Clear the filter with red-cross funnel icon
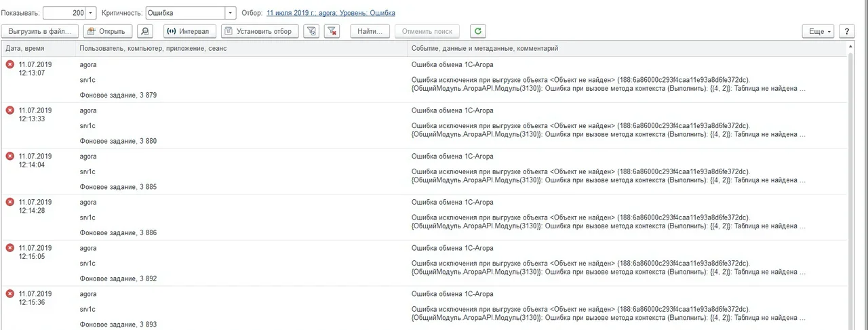Image resolution: width=868 pixels, height=330 pixels. (x=332, y=31)
